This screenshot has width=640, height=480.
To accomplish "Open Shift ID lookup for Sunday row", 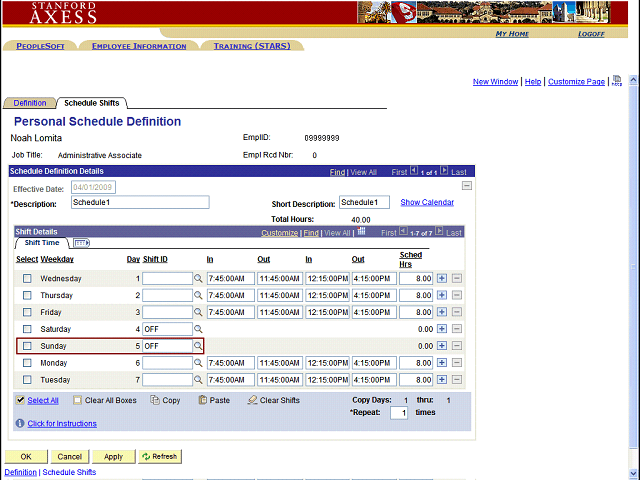I will click(x=198, y=346).
